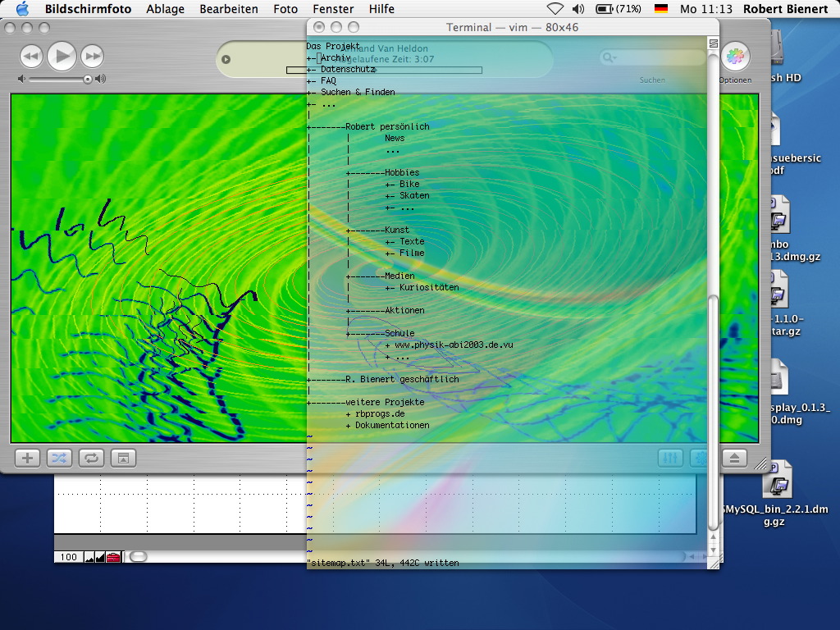Open the Bildschirmfoto application menu
Screen dimensions: 840x630
pyautogui.click(x=88, y=9)
